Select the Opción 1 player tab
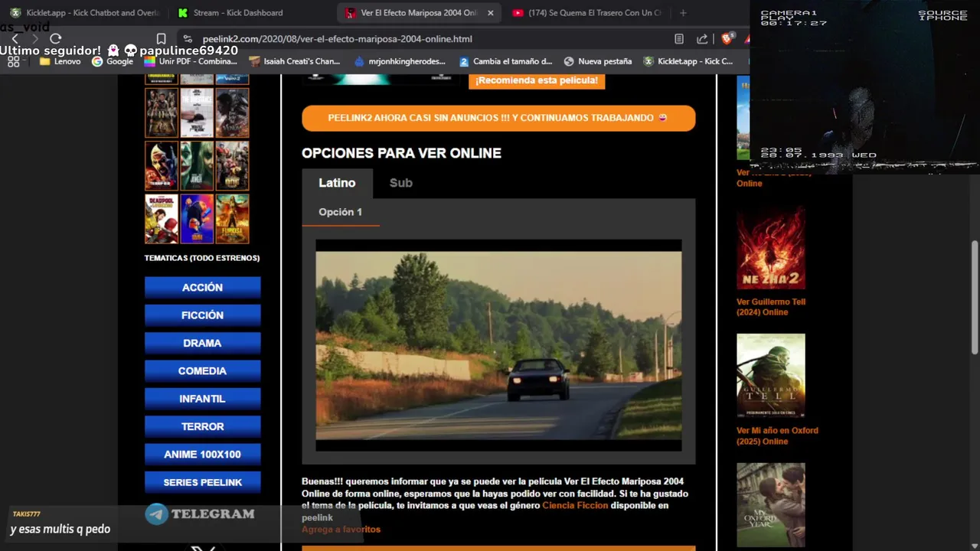The height and width of the screenshot is (551, 980). click(341, 212)
